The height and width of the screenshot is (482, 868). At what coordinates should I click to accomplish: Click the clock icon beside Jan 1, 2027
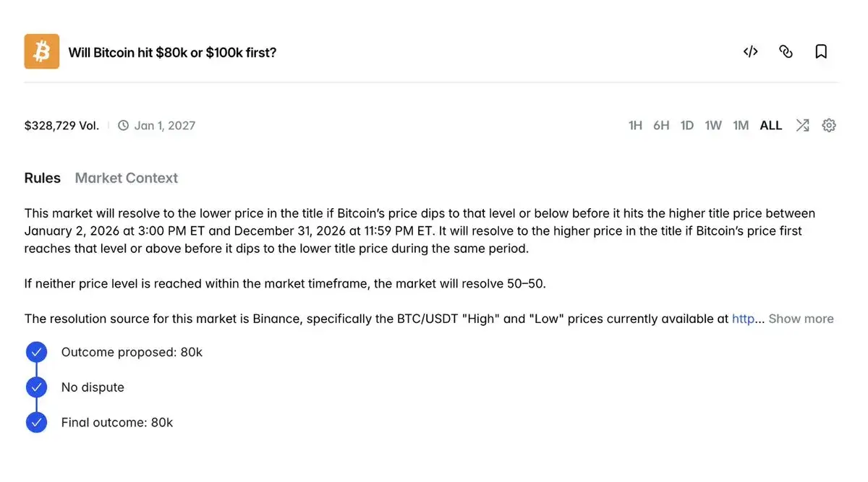pyautogui.click(x=124, y=126)
